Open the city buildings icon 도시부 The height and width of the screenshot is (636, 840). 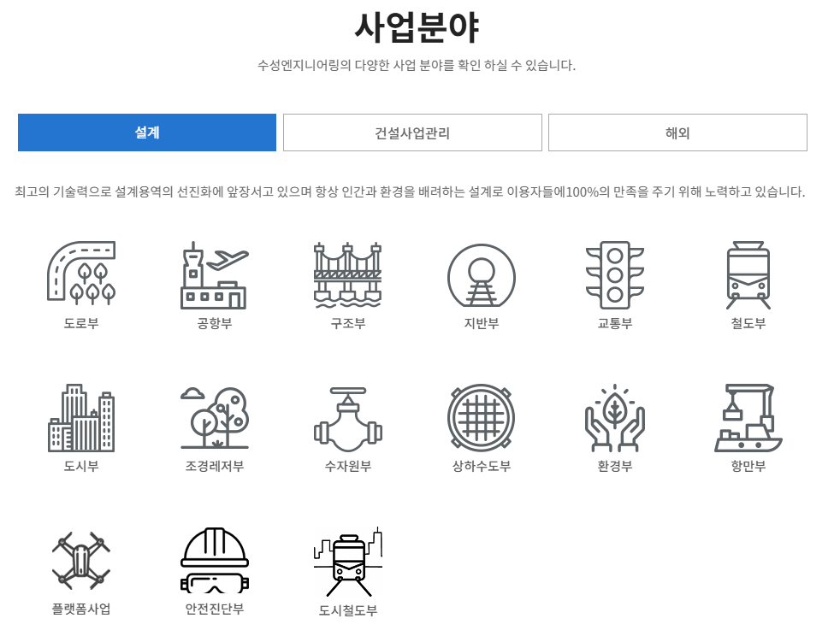[x=81, y=418]
